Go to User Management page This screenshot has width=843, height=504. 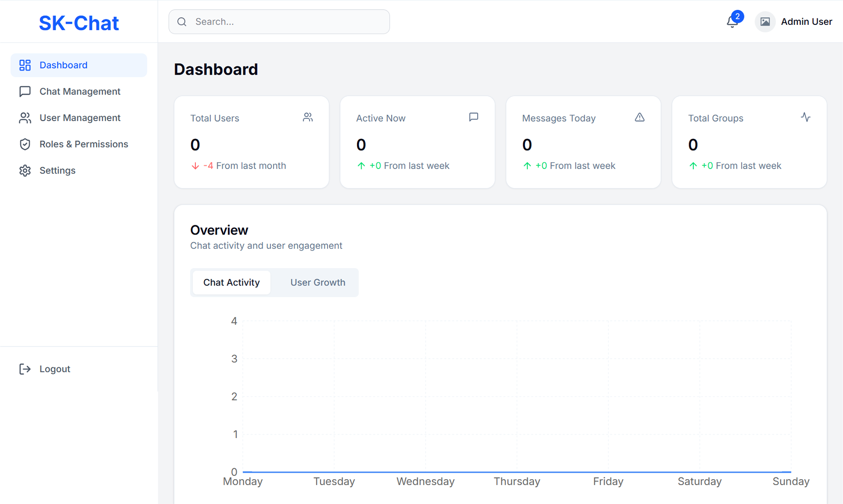pyautogui.click(x=79, y=118)
